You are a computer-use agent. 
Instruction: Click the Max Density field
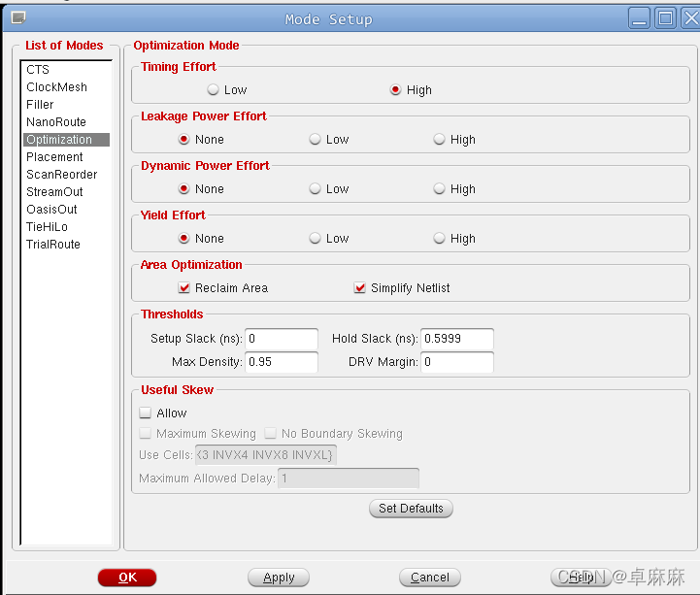pos(282,362)
